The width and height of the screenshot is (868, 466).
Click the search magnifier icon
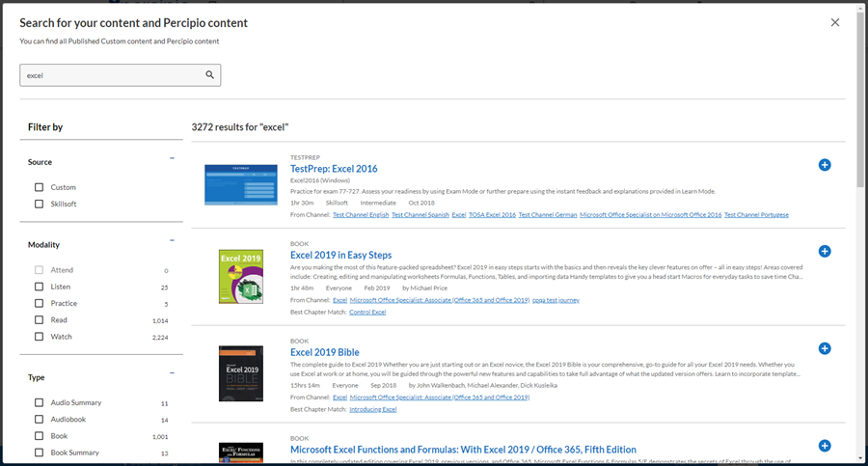[x=210, y=75]
